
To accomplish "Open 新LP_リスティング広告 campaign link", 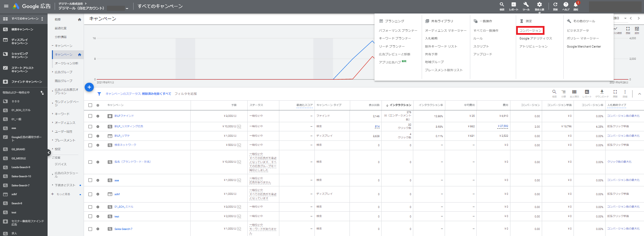I will 129,126.
